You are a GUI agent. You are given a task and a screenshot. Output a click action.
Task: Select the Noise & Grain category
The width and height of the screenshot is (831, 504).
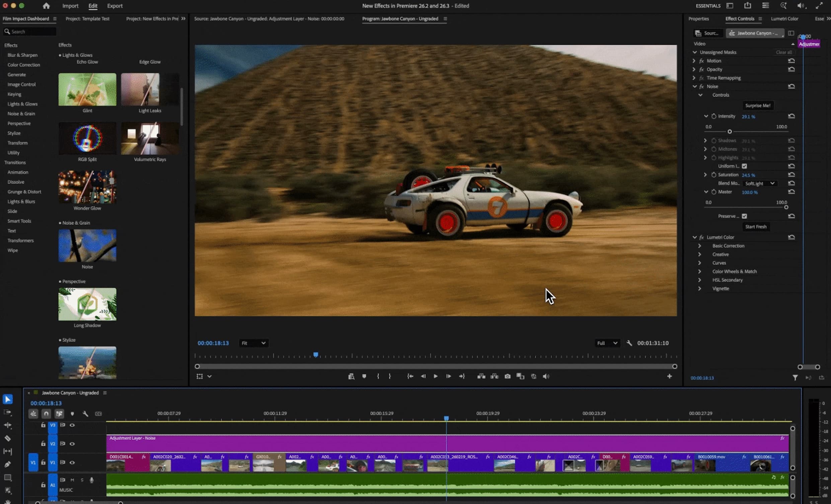point(21,113)
